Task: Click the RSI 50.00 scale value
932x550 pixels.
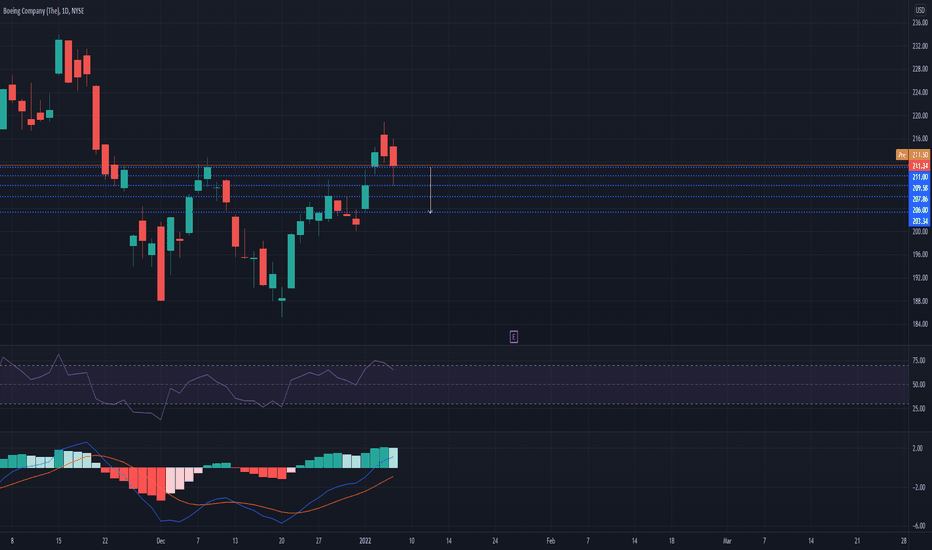Action: pyautogui.click(x=918, y=385)
